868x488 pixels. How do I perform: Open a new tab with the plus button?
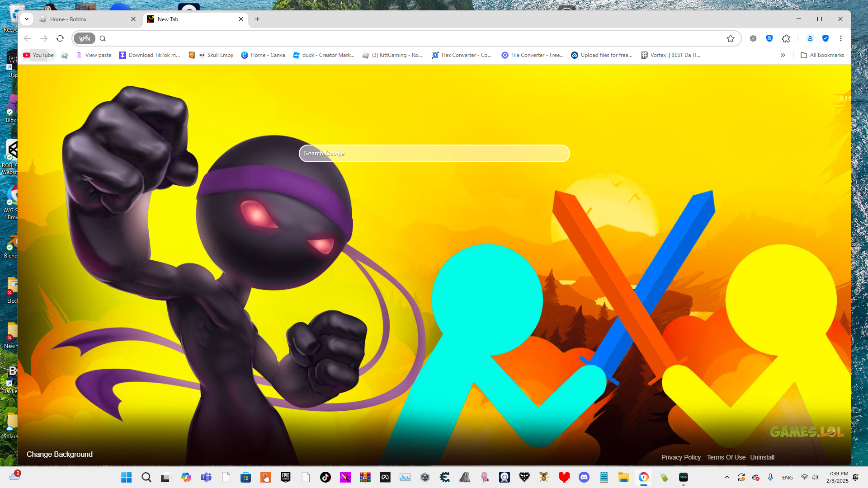pos(257,19)
